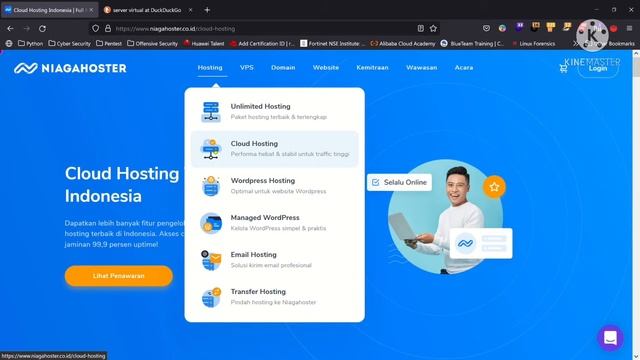This screenshot has width=640, height=360.
Task: Open the shopping cart icon
Action: click(x=563, y=69)
